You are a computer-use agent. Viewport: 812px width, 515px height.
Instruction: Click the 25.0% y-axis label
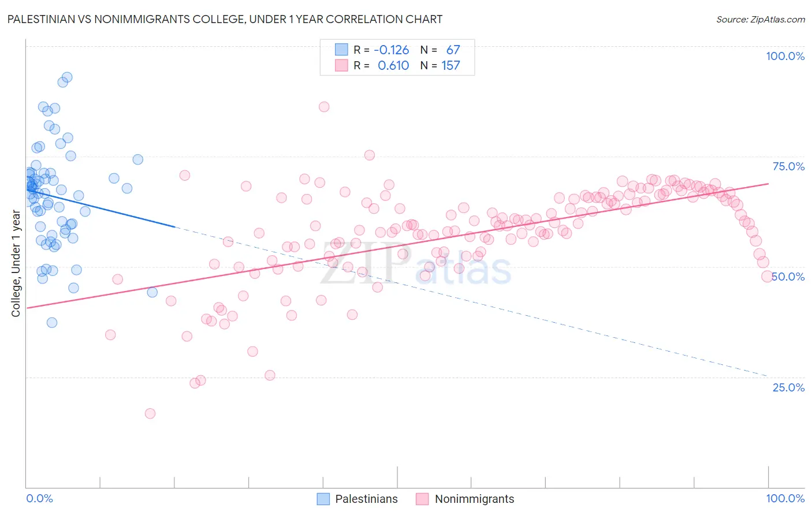788,387
